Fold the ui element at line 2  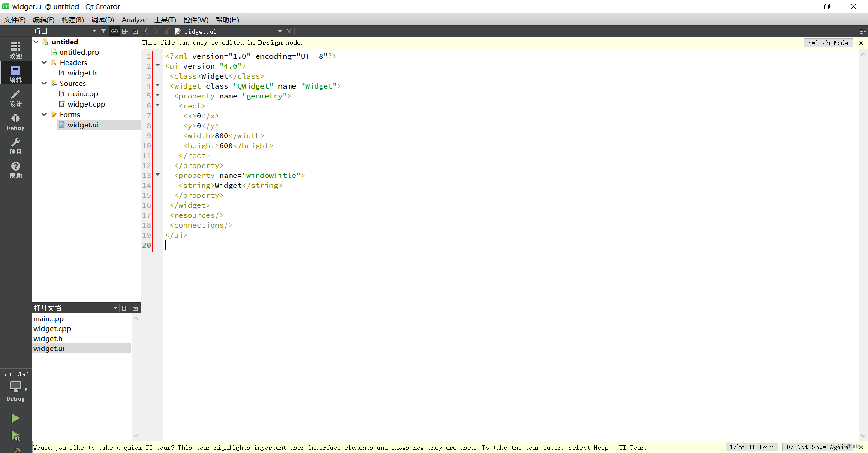158,65
